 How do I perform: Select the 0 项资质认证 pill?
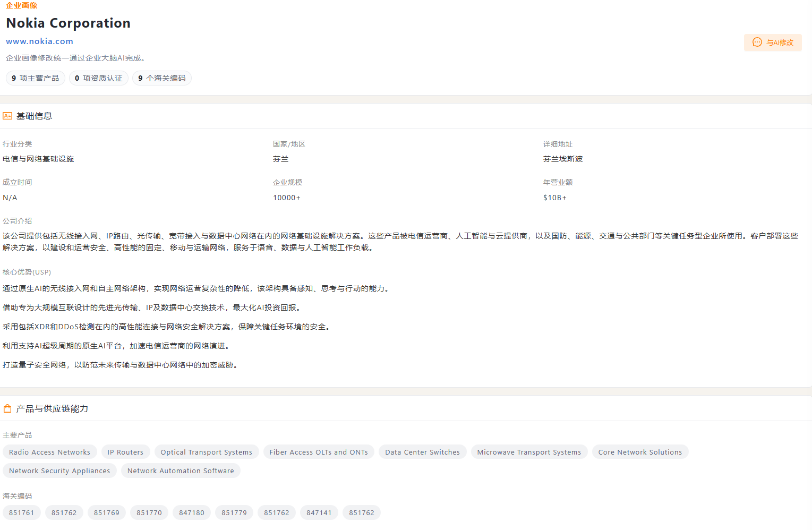pyautogui.click(x=99, y=78)
